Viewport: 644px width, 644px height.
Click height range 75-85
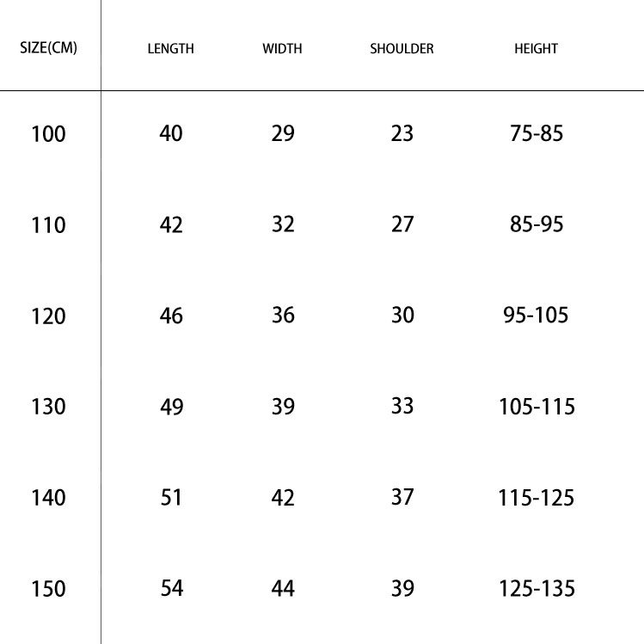click(536, 133)
